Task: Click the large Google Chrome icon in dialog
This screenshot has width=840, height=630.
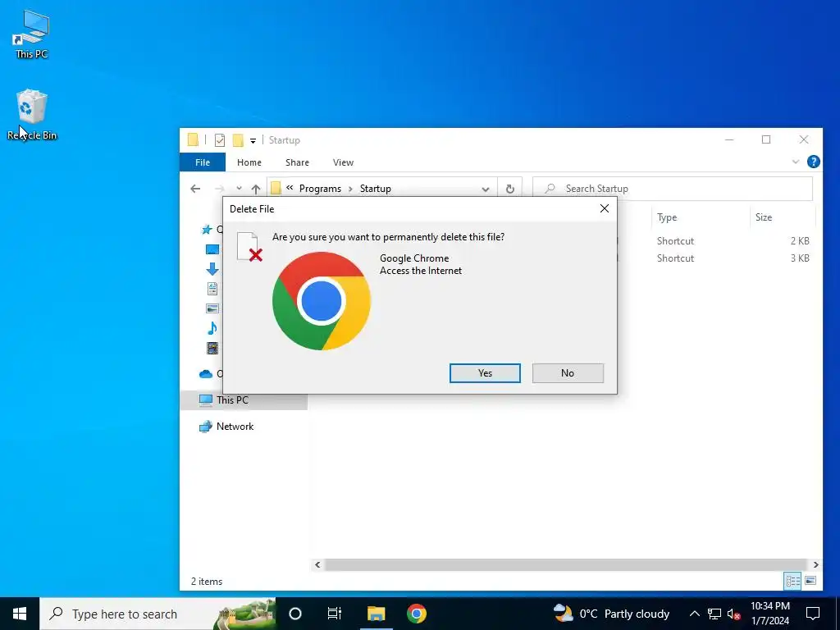Action: pyautogui.click(x=322, y=301)
